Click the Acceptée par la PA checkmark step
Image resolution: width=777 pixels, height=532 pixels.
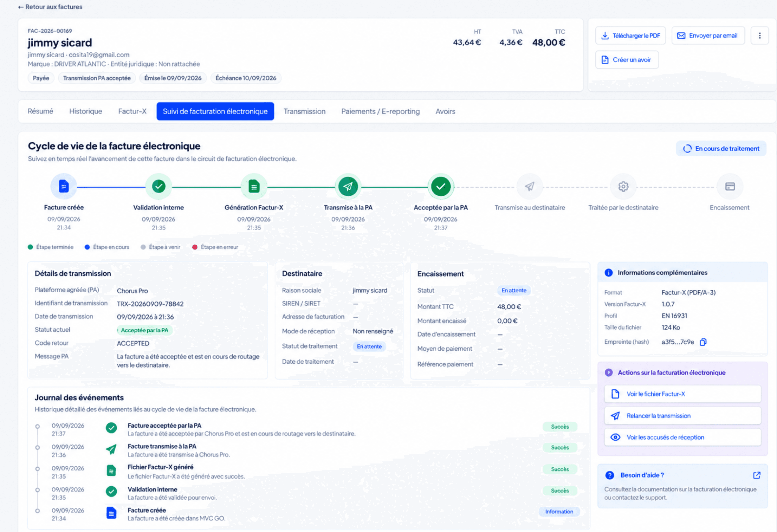point(441,186)
